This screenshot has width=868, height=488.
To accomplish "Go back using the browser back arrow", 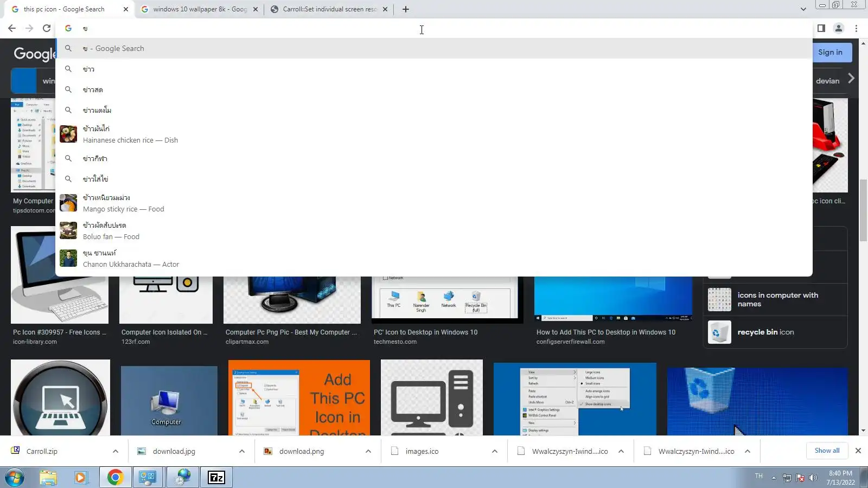I will click(12, 28).
